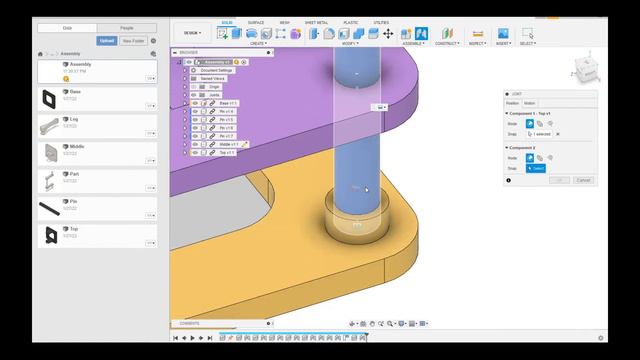The image size is (640, 360).
Task: Click the info icon in Joint dialog
Action: click(509, 180)
